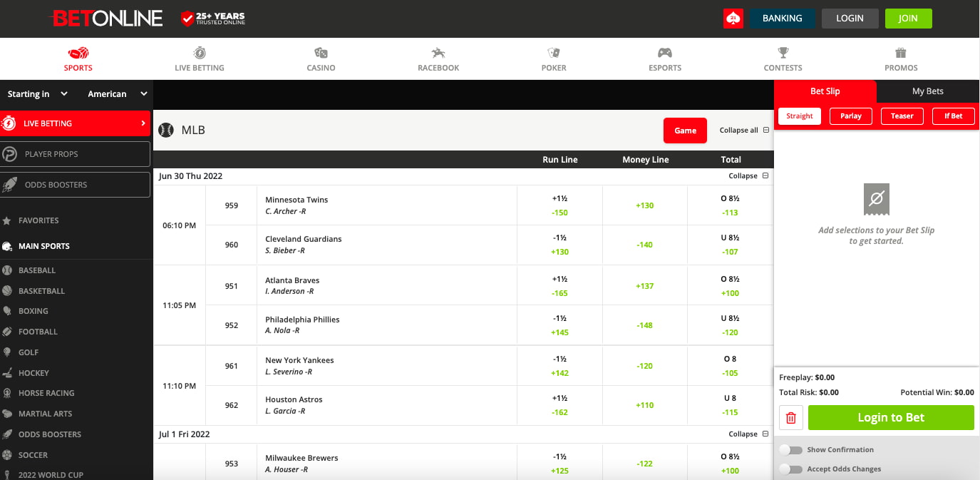Open the Contests trophy icon
The width and height of the screenshot is (980, 480).
[783, 53]
